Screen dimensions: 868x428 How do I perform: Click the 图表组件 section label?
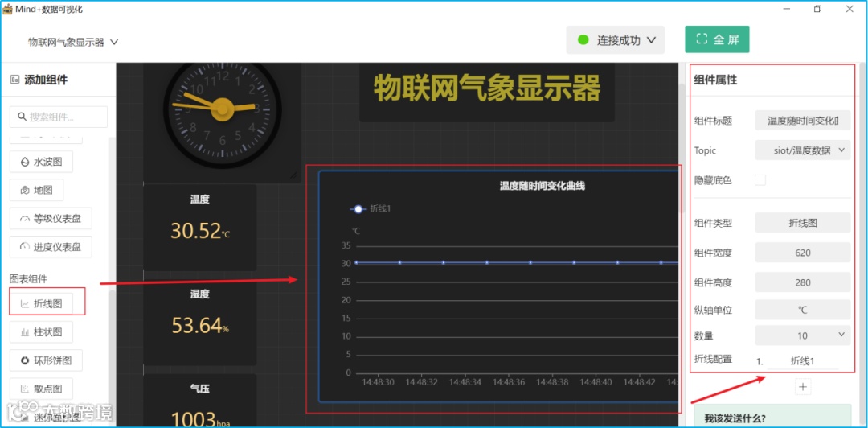tap(28, 279)
